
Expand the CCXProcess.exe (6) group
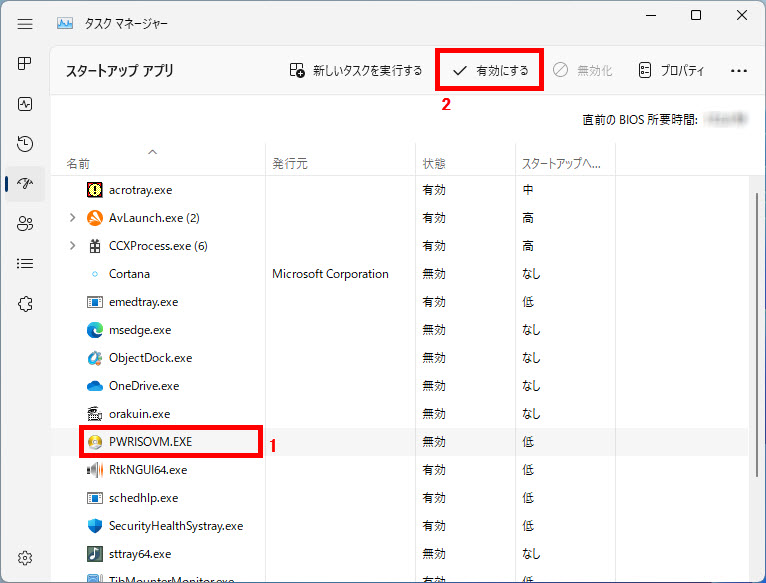pos(72,246)
